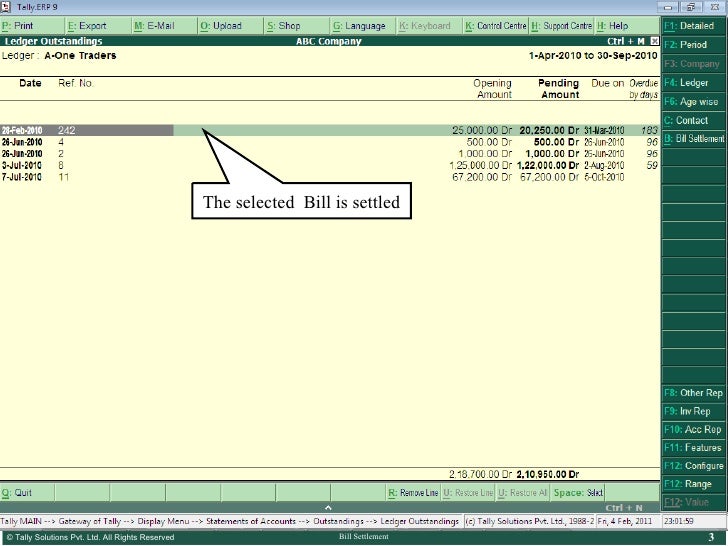Screen dimensions: 728x546
Task: Click the Bill Settlement button
Action: (694, 139)
